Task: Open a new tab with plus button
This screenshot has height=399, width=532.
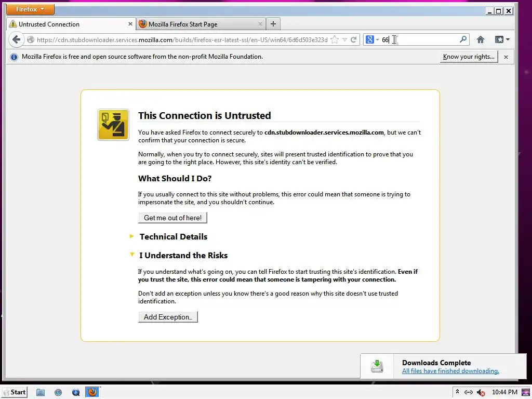Action: click(273, 24)
